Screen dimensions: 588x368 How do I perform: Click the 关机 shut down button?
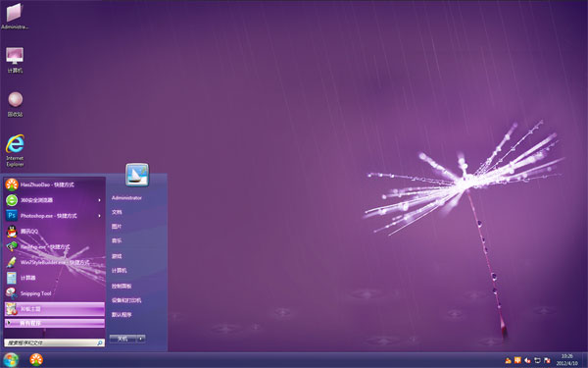tap(123, 339)
